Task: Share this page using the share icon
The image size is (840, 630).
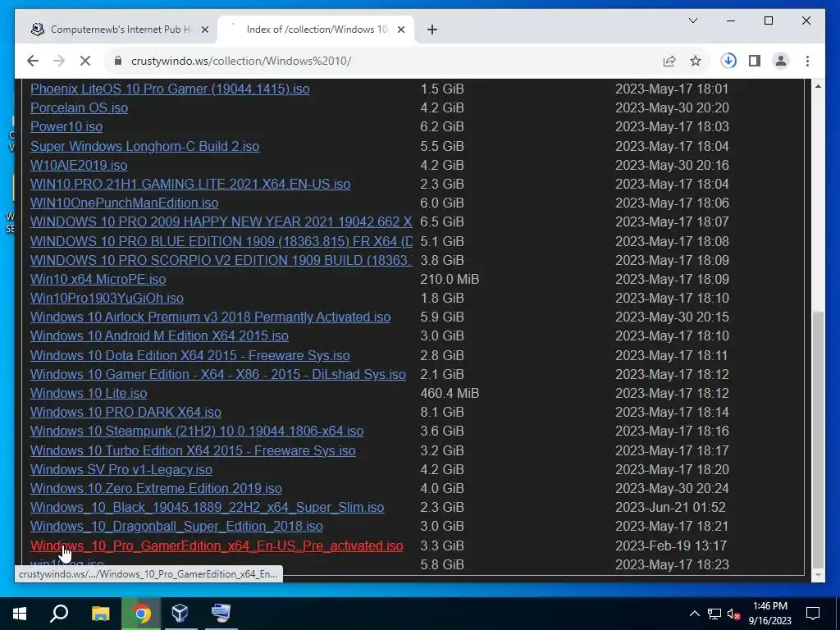Action: click(669, 61)
